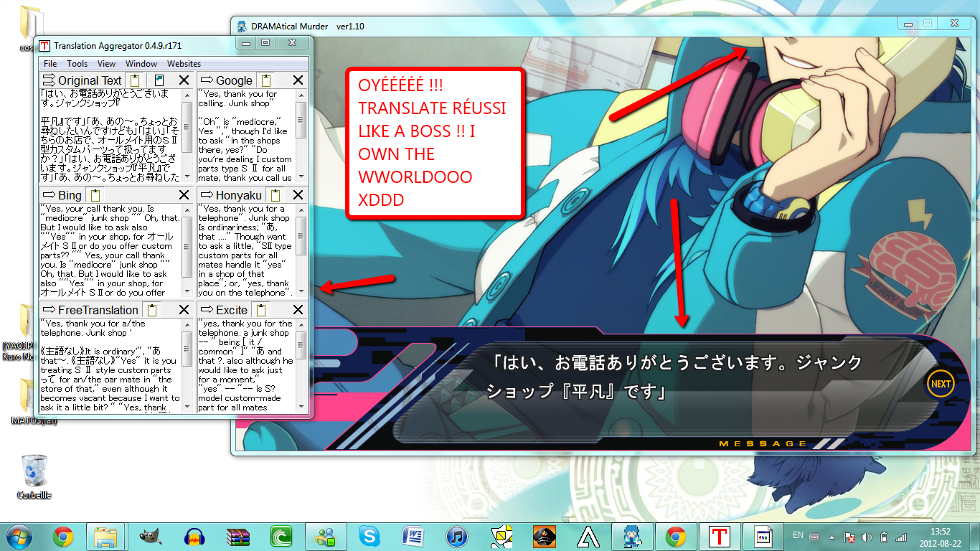The image size is (980, 551).
Task: Click scrollbar thumb of Original Text pane
Action: point(187,127)
